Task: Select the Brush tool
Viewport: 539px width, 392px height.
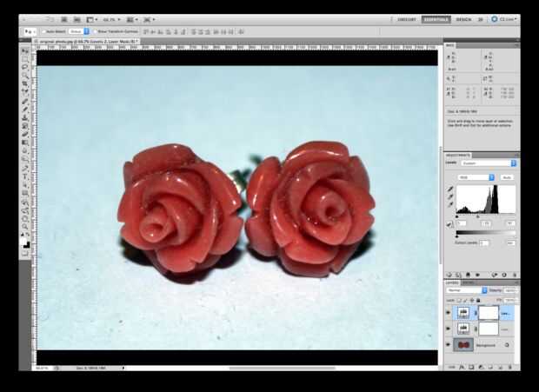Action: (x=25, y=110)
